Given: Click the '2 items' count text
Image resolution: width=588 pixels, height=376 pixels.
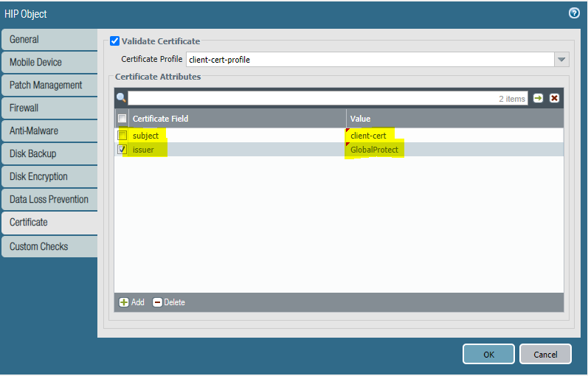Looking at the screenshot, I should [512, 99].
